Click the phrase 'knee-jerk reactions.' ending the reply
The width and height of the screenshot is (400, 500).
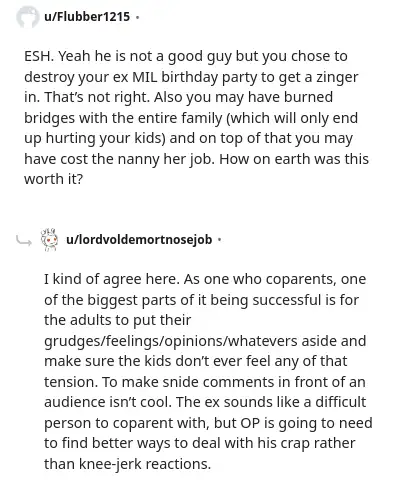[x=145, y=464]
